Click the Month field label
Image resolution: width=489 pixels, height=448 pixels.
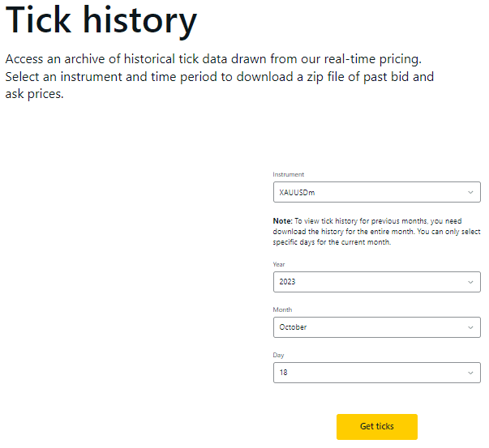point(282,309)
